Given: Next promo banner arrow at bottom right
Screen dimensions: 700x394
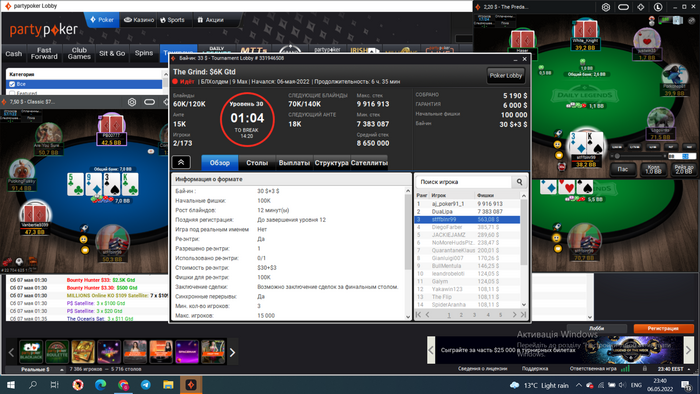Looking at the screenshot, I should point(689,350).
